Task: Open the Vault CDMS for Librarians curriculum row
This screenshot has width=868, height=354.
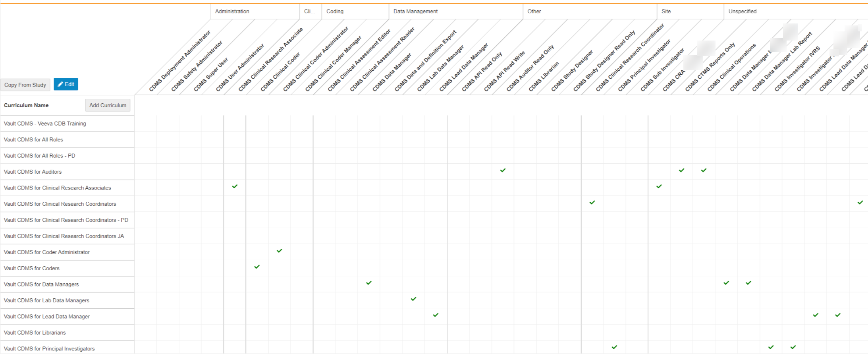Action: click(x=35, y=333)
